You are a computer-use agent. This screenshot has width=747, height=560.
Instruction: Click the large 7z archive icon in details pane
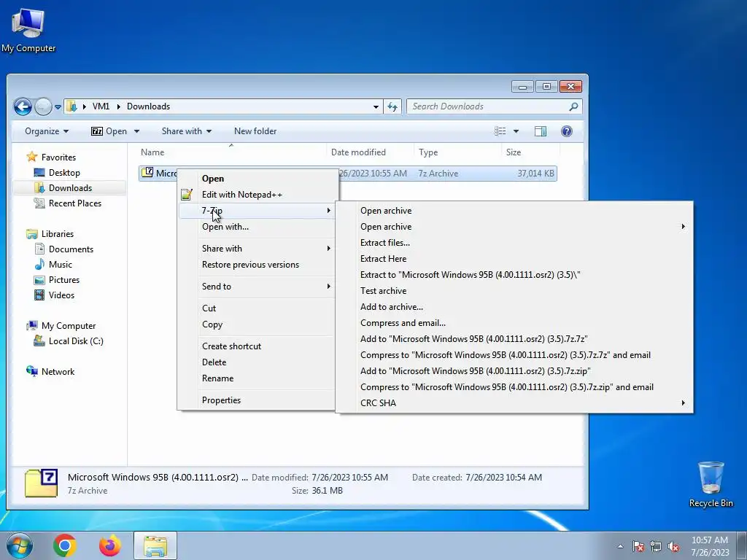[x=42, y=483]
